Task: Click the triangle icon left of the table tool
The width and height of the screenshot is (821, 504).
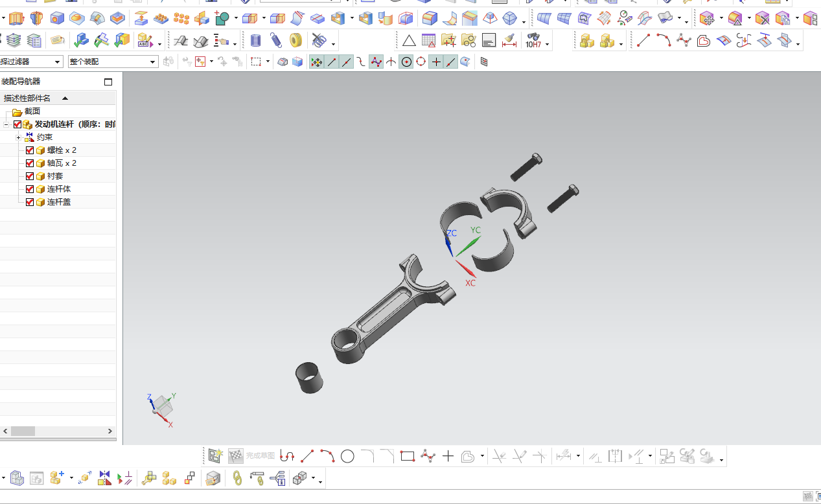Action: (409, 41)
